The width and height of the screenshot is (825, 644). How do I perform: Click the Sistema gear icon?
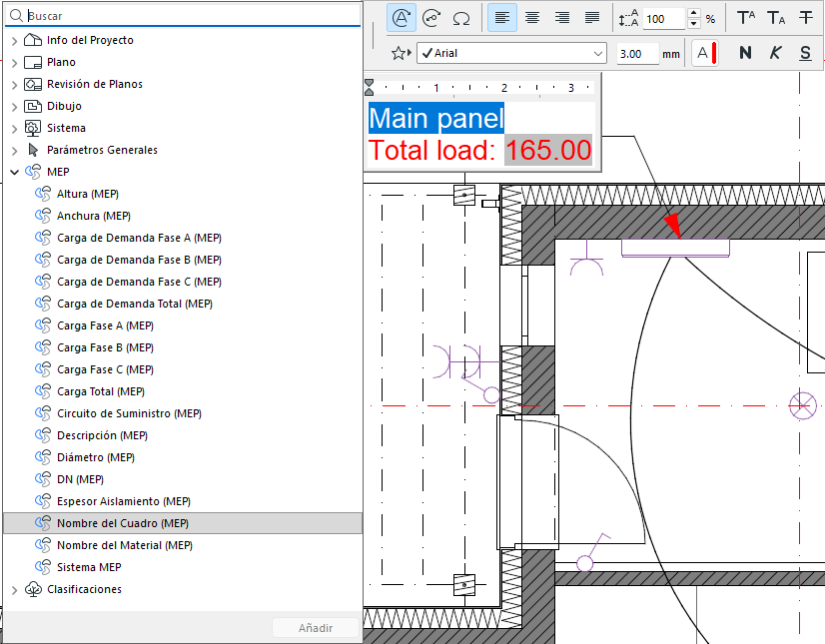click(33, 129)
